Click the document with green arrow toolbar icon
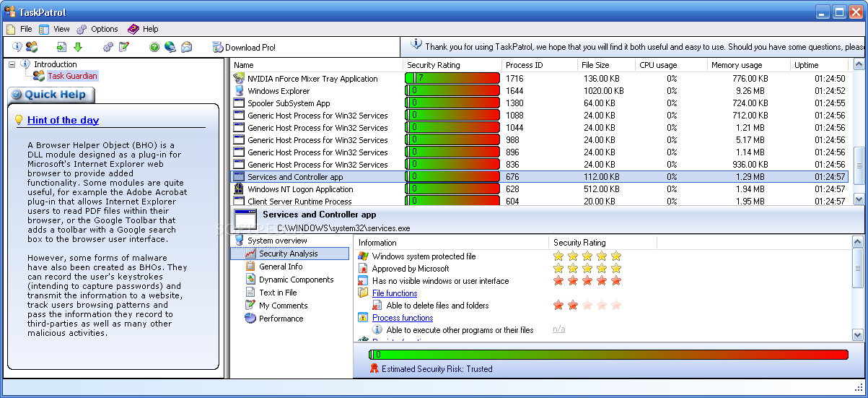868x398 pixels. coord(62,47)
